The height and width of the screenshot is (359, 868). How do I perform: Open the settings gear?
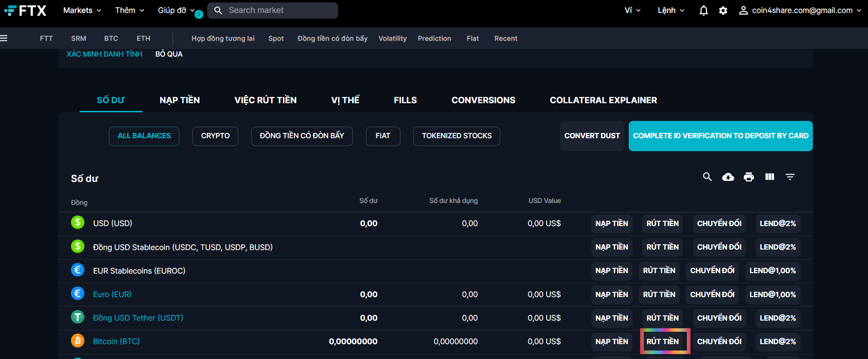[x=723, y=11]
